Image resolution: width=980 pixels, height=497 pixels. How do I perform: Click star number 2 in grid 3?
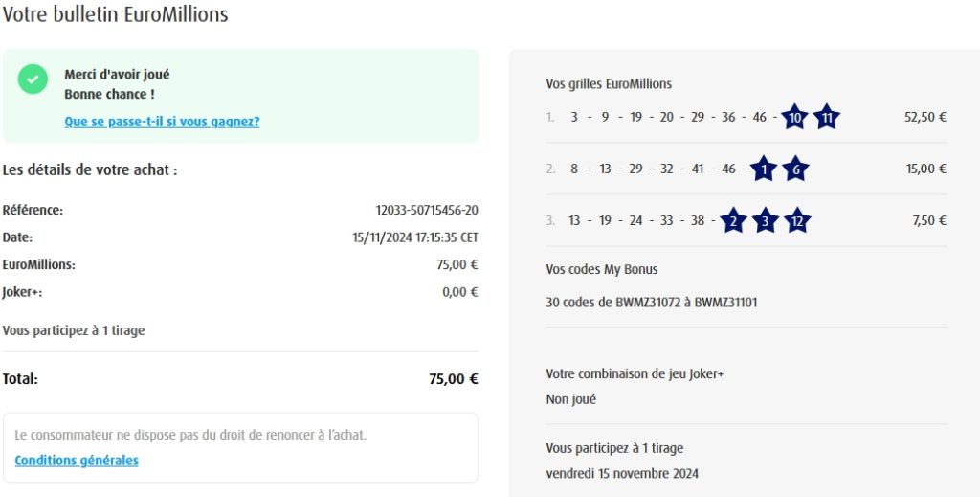coord(732,221)
